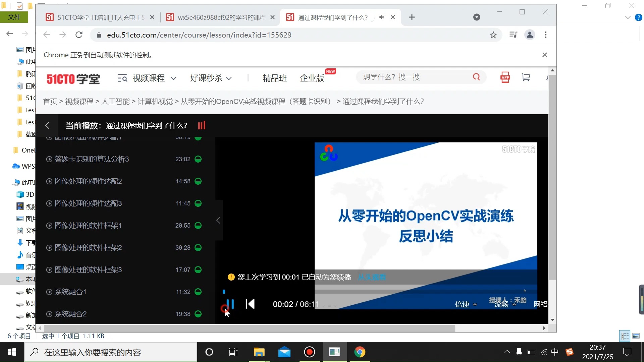Pause the video playback
The image size is (644, 362).
230,304
